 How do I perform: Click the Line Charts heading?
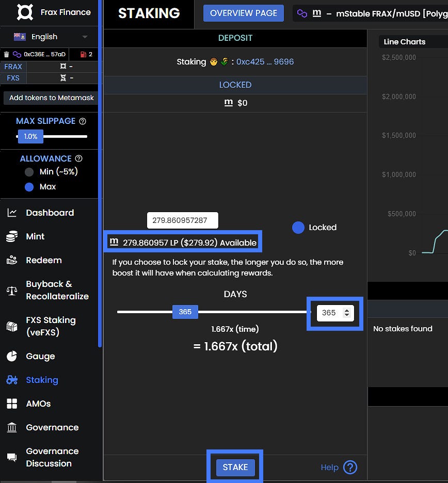pyautogui.click(x=405, y=42)
